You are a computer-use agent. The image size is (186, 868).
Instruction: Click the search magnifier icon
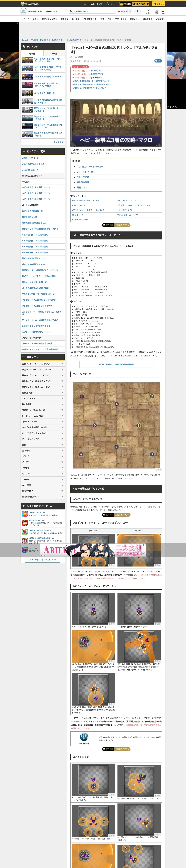(x=71, y=11)
